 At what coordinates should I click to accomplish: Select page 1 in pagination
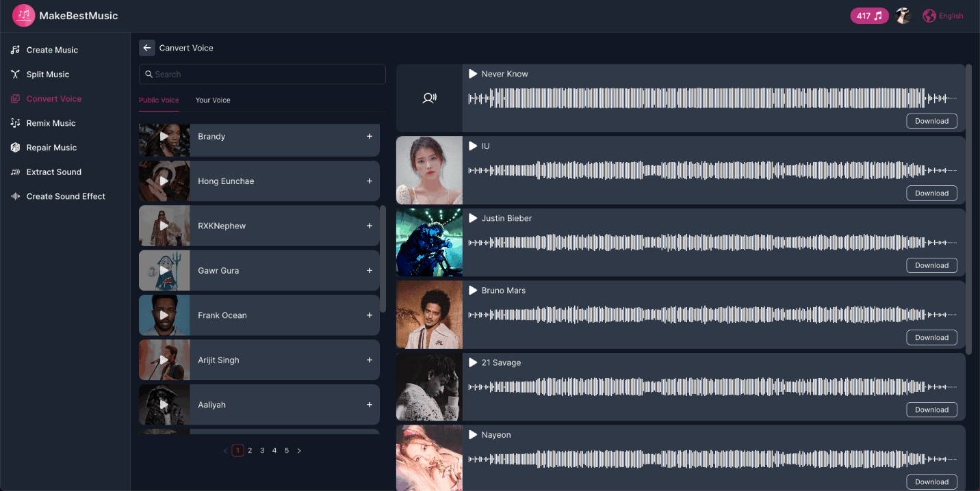(237, 451)
